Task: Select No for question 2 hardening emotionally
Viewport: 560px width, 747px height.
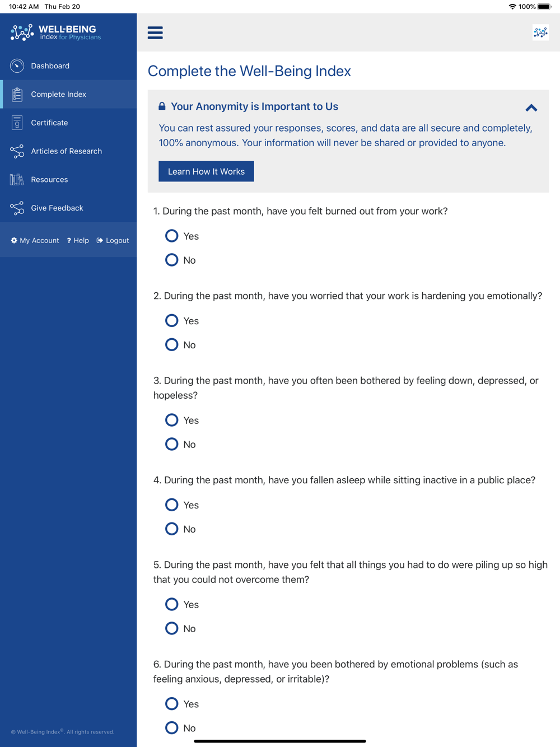Action: point(172,344)
